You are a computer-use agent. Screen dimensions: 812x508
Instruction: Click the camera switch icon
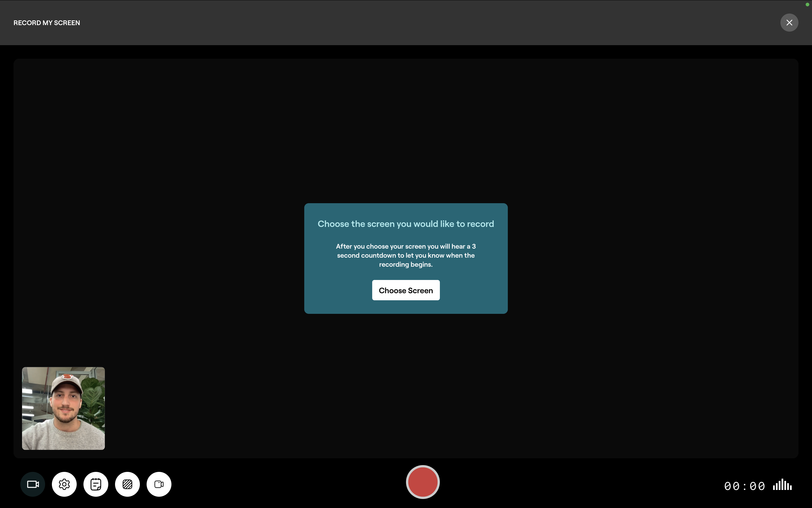pos(159,484)
